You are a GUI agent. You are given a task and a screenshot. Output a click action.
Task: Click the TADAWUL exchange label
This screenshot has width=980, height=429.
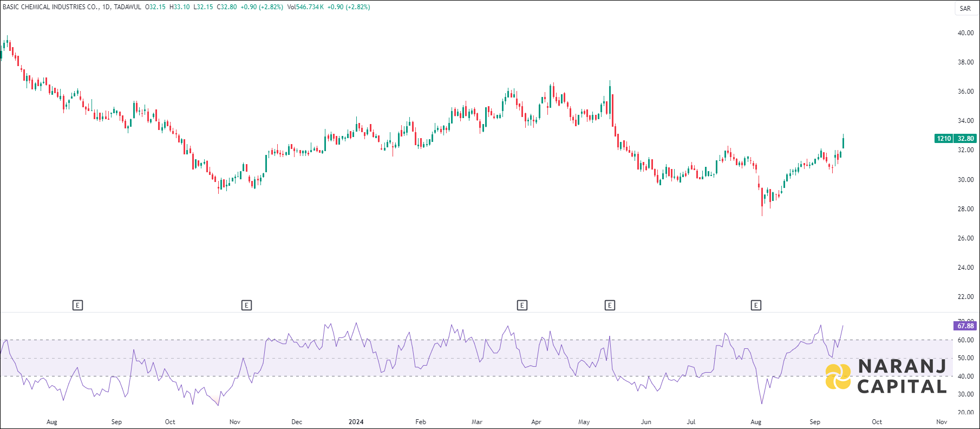click(127, 7)
